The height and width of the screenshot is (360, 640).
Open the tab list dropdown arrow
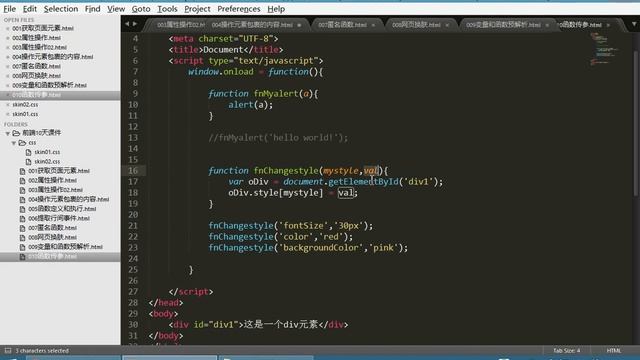click(x=634, y=24)
